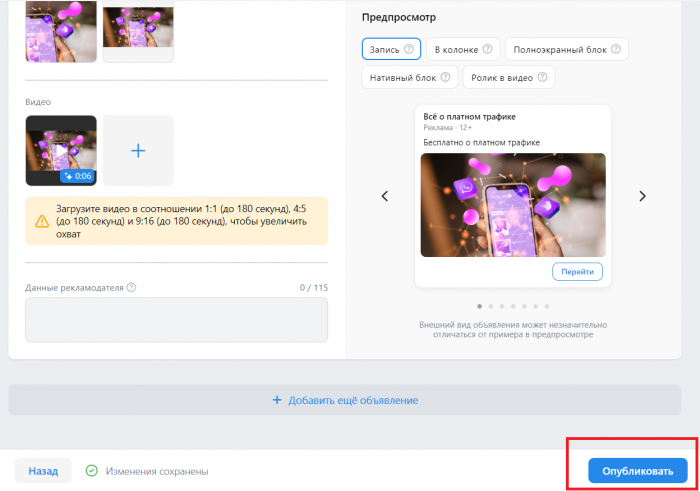
Task: Go back with the Назад button
Action: 43,471
